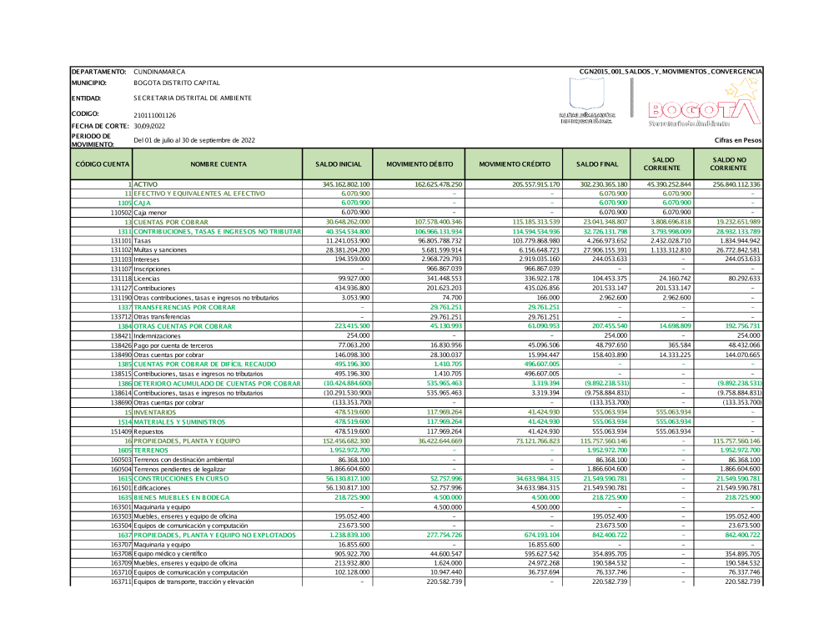Image resolution: width=834 pixels, height=644 pixels.
Task: Select the TRANSFERENCIAS POR COBRAR row
Action: click(184, 308)
